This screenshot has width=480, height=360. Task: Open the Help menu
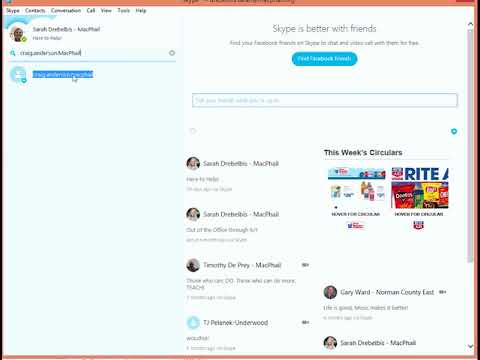141,11
